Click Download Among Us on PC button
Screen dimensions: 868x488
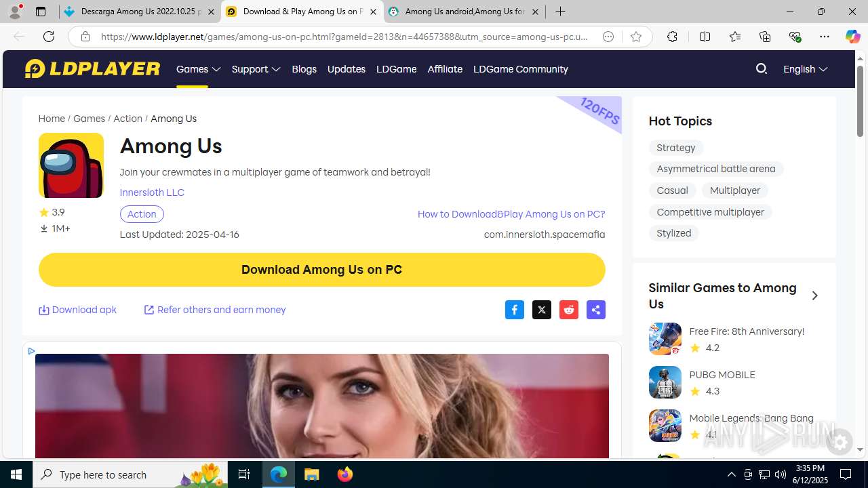321,270
